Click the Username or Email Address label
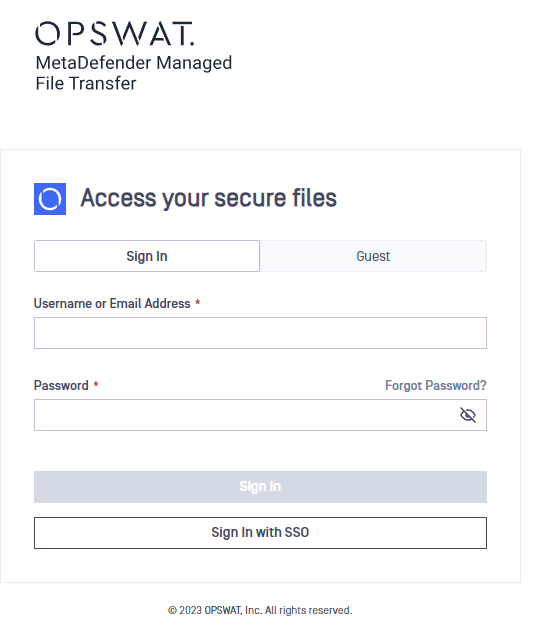Screen dimensions: 547x643 coord(112,303)
